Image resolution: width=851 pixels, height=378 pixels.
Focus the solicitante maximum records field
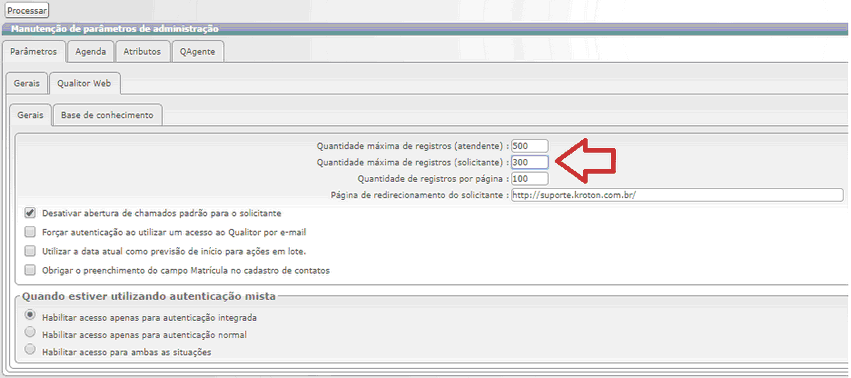pyautogui.click(x=530, y=162)
